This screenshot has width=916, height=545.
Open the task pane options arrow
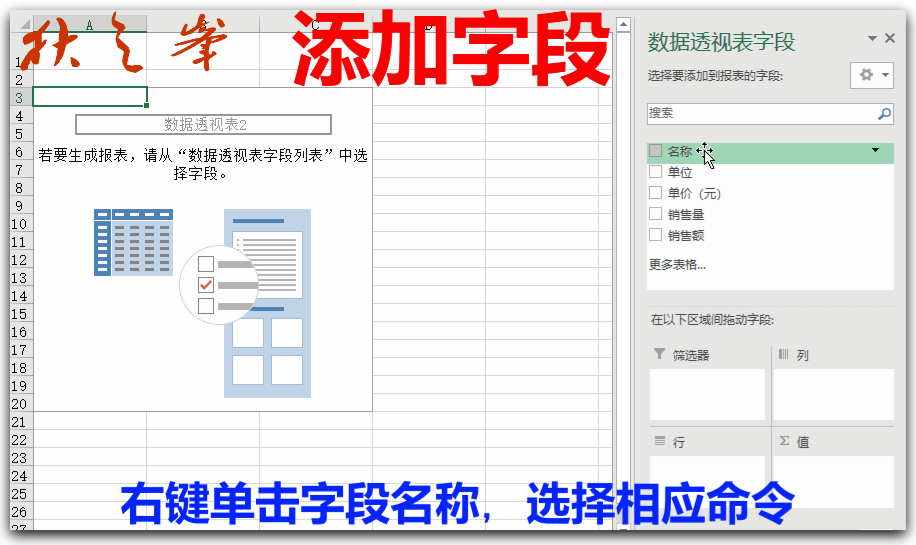click(872, 39)
